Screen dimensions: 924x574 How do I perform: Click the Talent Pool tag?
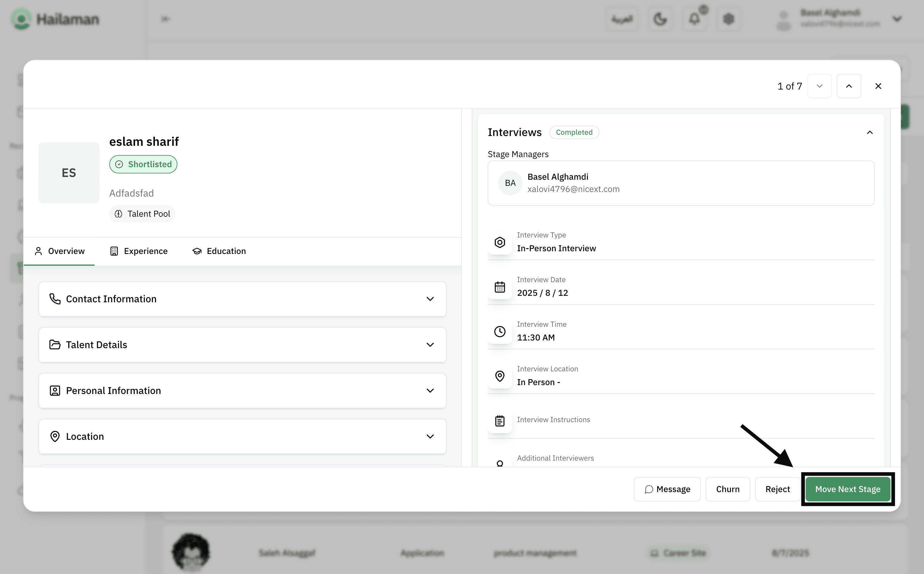(142, 214)
